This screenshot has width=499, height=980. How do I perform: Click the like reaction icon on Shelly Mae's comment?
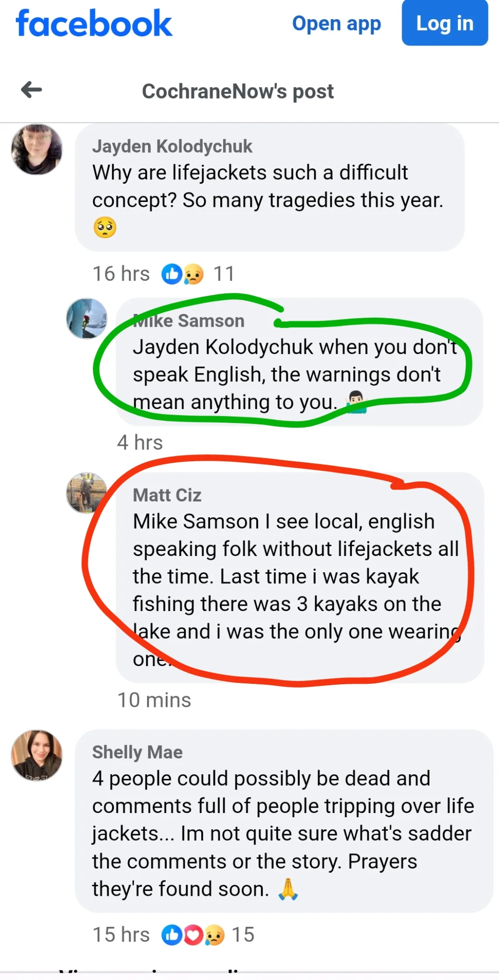coord(171,935)
